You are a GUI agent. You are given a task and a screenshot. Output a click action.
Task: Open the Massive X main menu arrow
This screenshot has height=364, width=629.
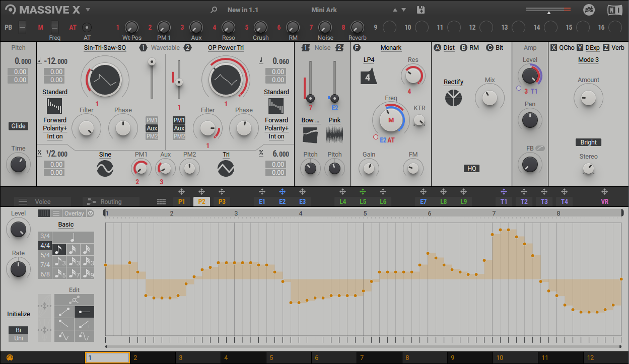[x=88, y=10]
